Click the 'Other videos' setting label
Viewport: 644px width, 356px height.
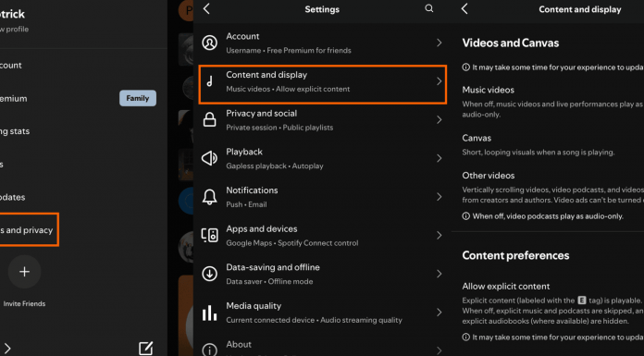pyautogui.click(x=489, y=176)
